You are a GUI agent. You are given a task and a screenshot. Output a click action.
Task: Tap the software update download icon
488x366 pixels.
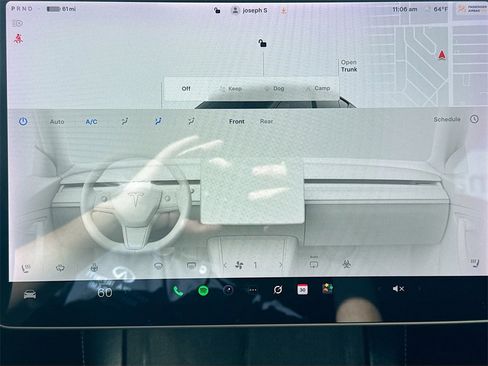[283, 11]
